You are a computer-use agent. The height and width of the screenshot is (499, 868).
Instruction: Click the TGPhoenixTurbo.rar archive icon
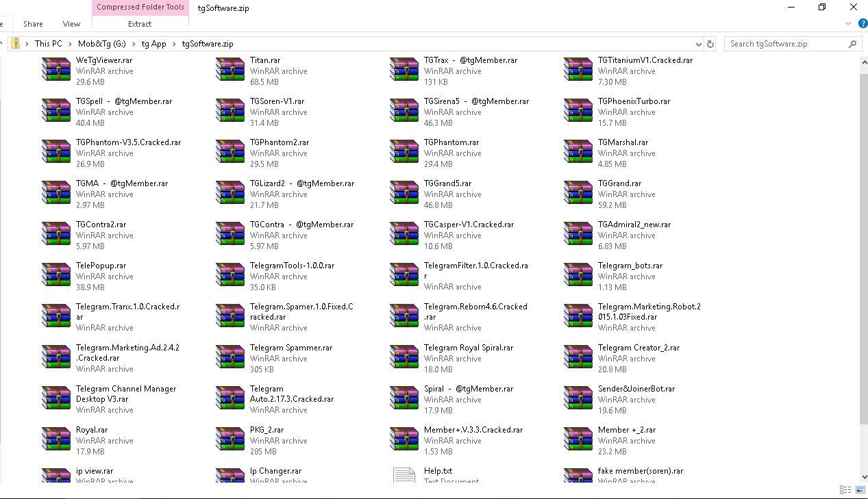click(x=578, y=112)
